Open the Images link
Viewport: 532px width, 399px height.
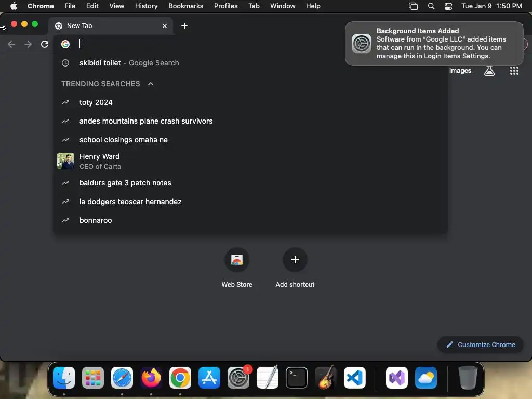tap(460, 71)
